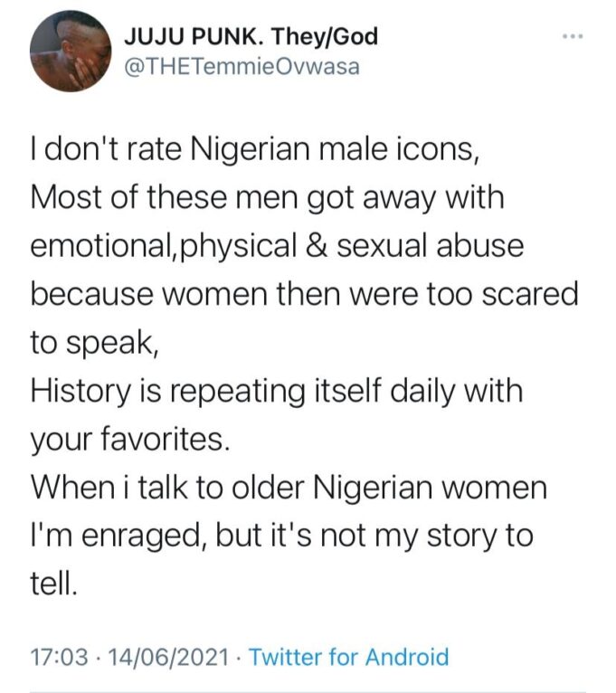Click the 14/06/2021 tweet date
The width and height of the screenshot is (616, 693).
point(166,656)
